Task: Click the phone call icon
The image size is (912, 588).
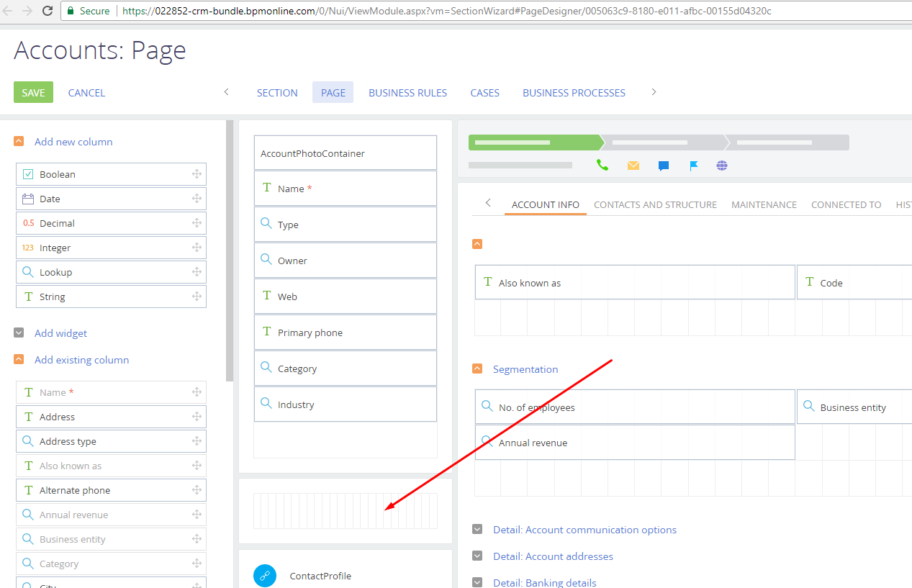Action: click(602, 166)
